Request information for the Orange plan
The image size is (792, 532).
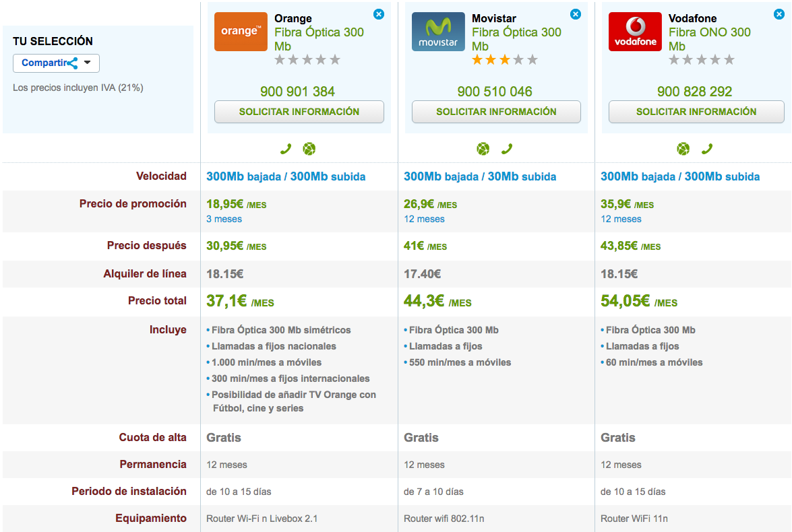coord(299,112)
